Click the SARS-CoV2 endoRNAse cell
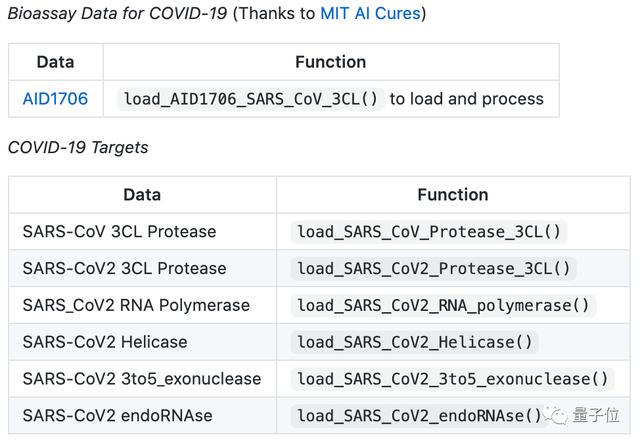This screenshot has height=443, width=640. [x=142, y=415]
